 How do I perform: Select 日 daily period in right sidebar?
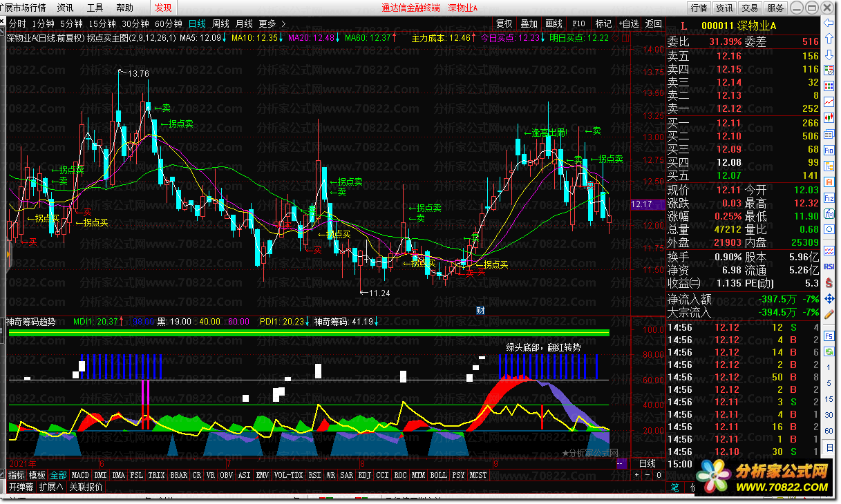[829, 449]
